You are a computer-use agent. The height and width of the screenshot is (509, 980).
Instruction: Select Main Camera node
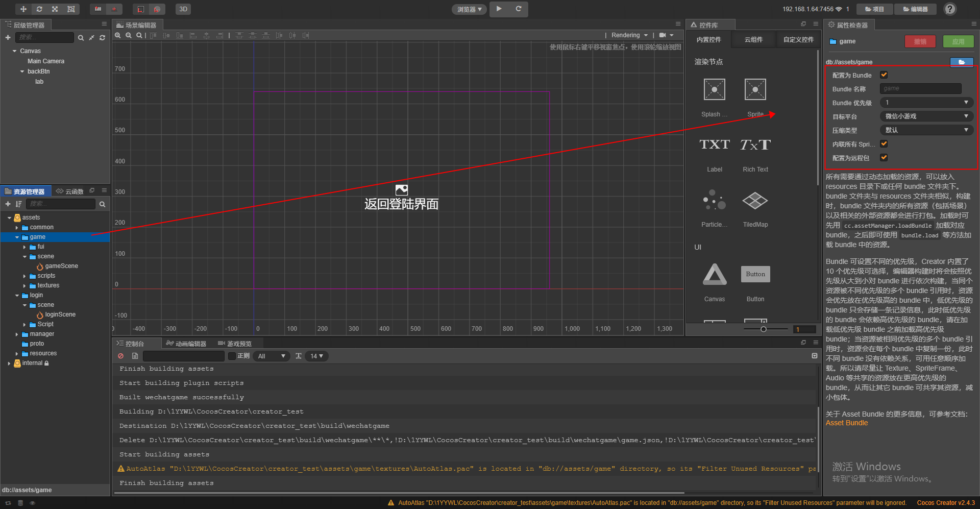click(46, 61)
